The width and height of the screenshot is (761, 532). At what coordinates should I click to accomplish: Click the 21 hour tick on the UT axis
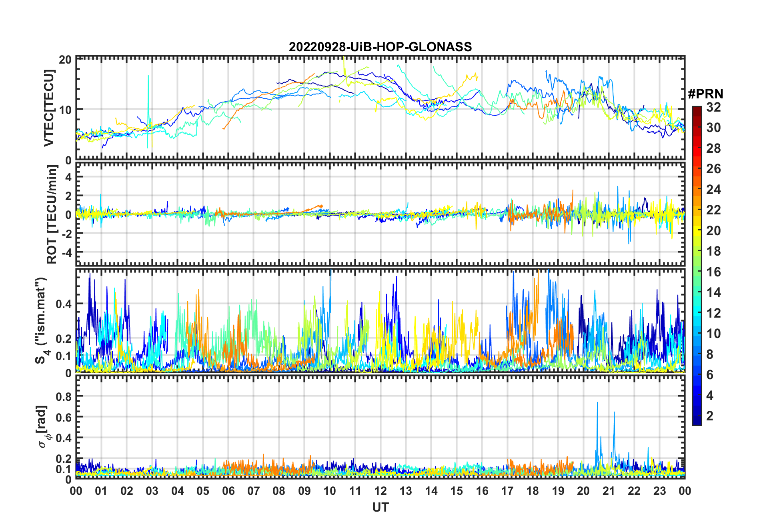pyautogui.click(x=609, y=491)
